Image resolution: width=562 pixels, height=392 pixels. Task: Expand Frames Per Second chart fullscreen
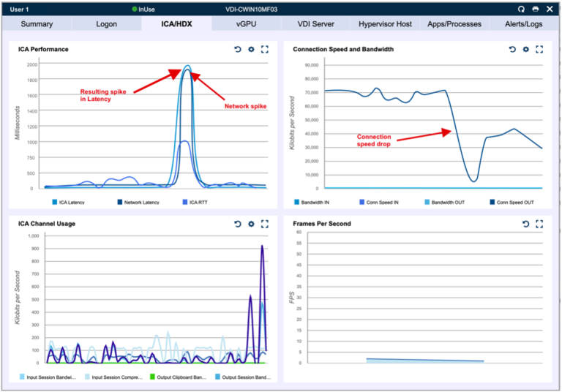pyautogui.click(x=539, y=224)
